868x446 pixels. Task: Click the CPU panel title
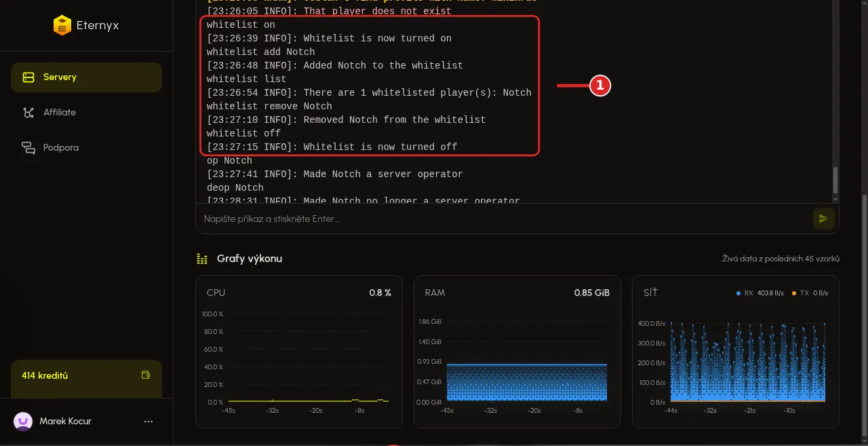(x=216, y=293)
